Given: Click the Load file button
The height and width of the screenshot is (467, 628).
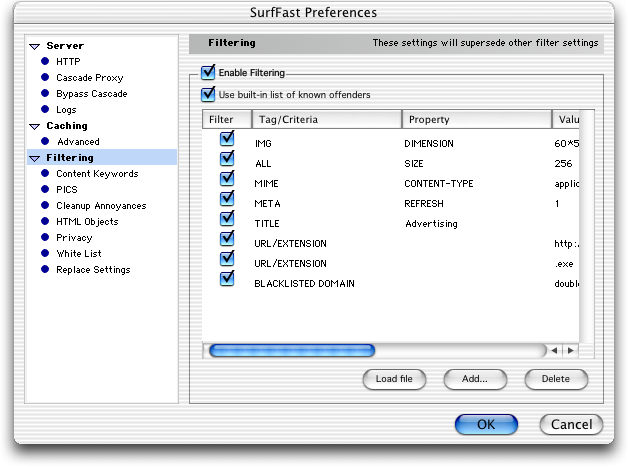Looking at the screenshot, I should coord(394,379).
